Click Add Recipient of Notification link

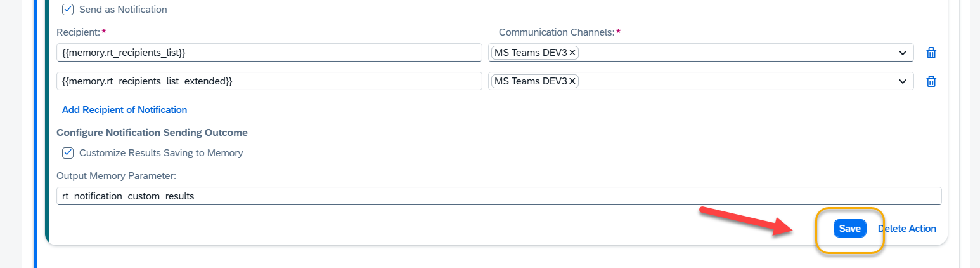click(124, 110)
